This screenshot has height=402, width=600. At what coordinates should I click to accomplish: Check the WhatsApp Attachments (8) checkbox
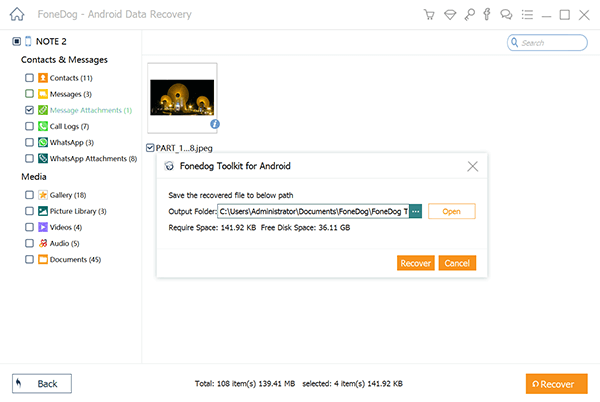[x=29, y=158]
